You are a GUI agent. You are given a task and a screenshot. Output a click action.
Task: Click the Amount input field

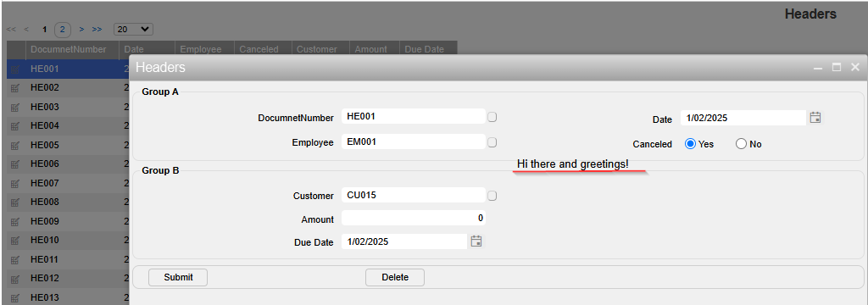414,219
